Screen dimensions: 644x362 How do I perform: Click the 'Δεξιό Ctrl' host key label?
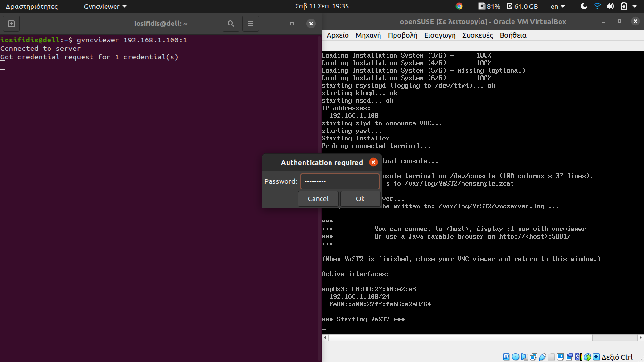coord(617,357)
